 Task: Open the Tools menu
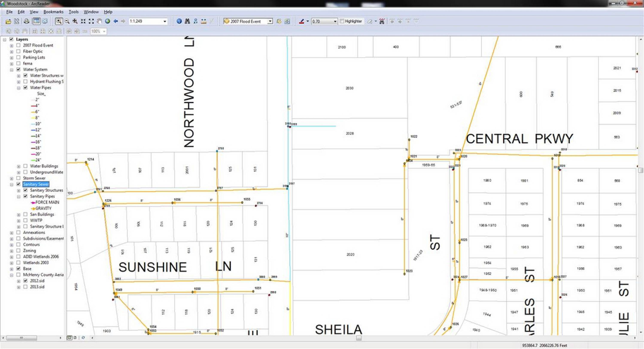[x=73, y=12]
